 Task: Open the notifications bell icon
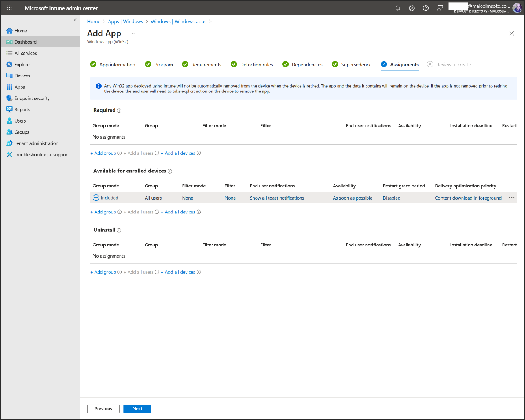click(x=397, y=8)
